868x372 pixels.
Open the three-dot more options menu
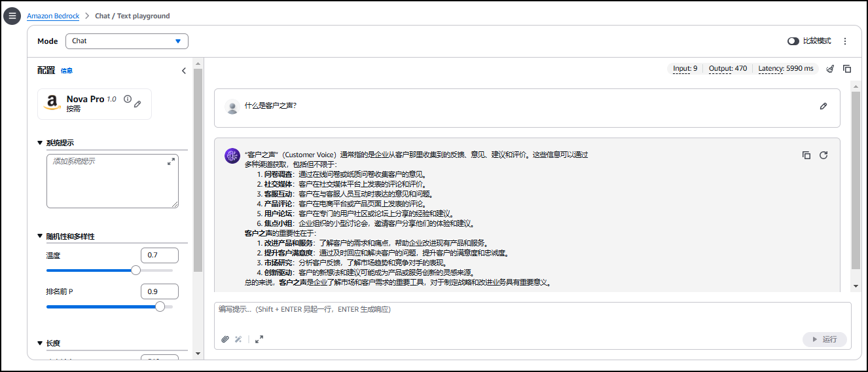[844, 41]
